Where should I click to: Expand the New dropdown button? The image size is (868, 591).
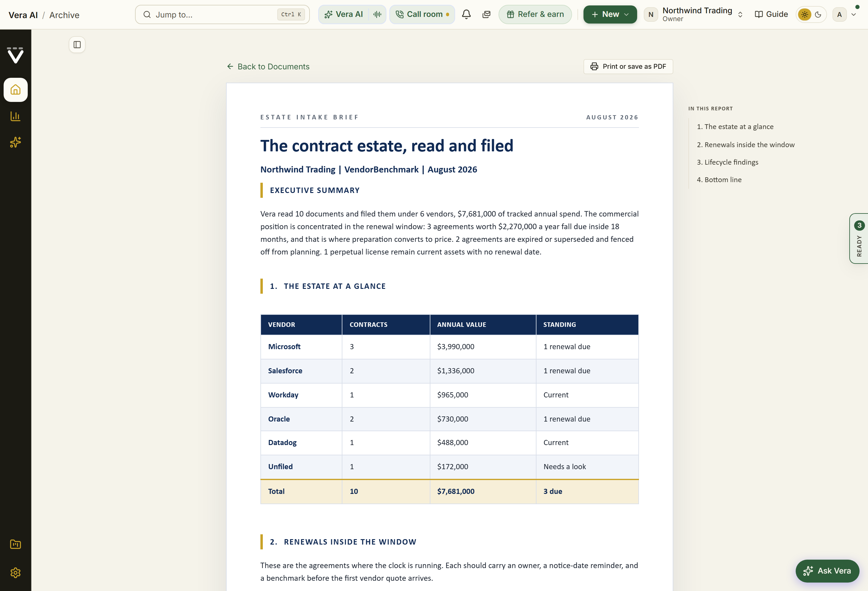point(610,14)
